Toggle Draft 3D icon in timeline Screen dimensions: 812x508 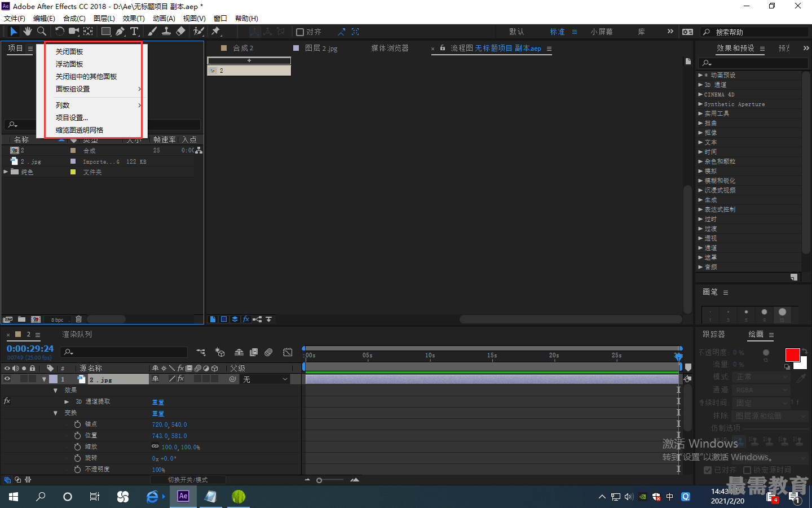(220, 352)
